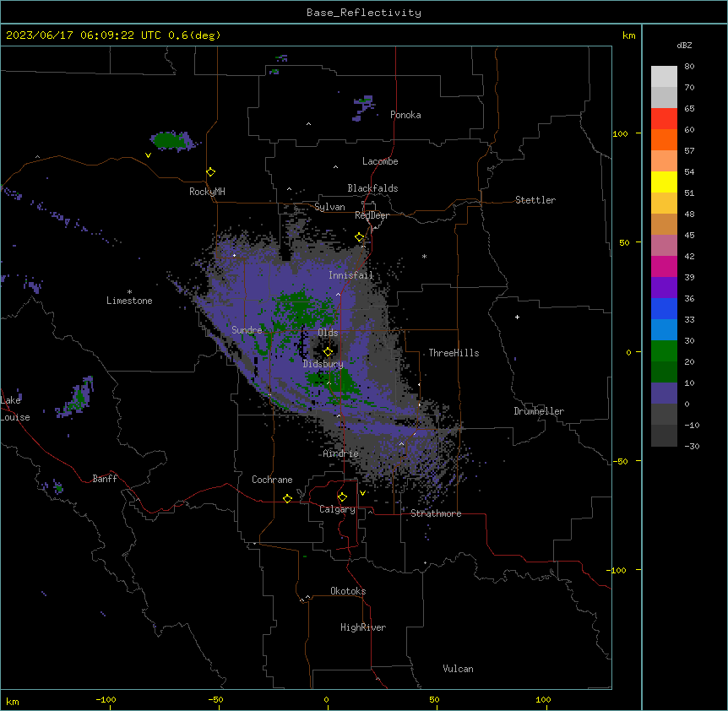Click the Sundre label
The width and height of the screenshot is (728, 711).
(247, 330)
